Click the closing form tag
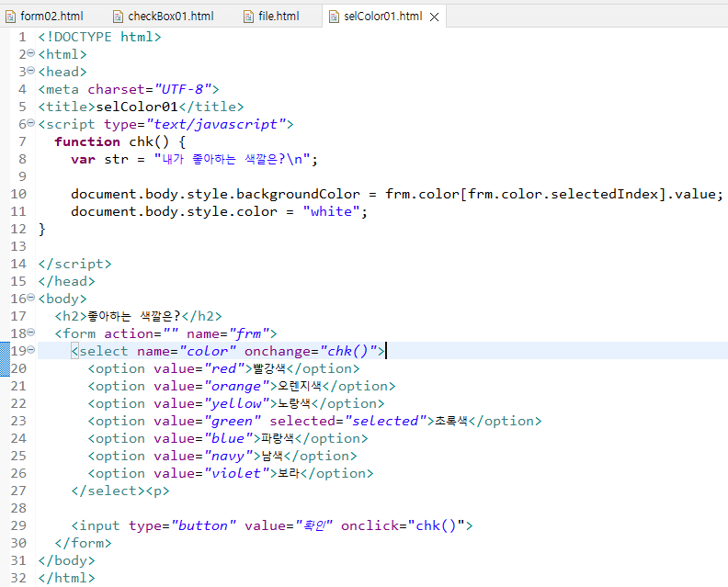The width and height of the screenshot is (728, 587). pyautogui.click(x=83, y=543)
